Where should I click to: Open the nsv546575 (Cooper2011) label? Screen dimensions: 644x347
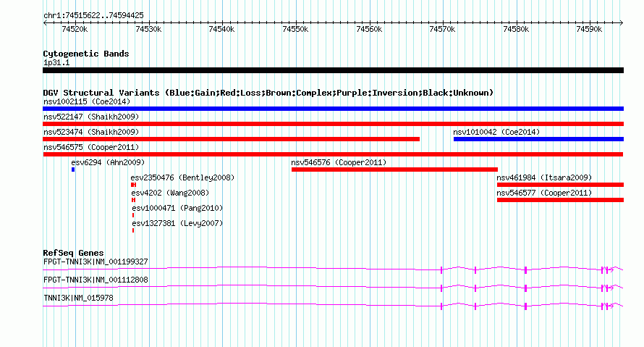coord(91,147)
